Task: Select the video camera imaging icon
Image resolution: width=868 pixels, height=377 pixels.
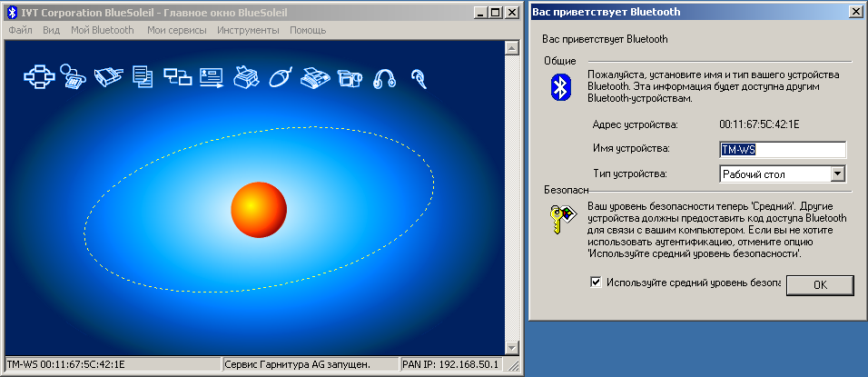Action: 350,78
